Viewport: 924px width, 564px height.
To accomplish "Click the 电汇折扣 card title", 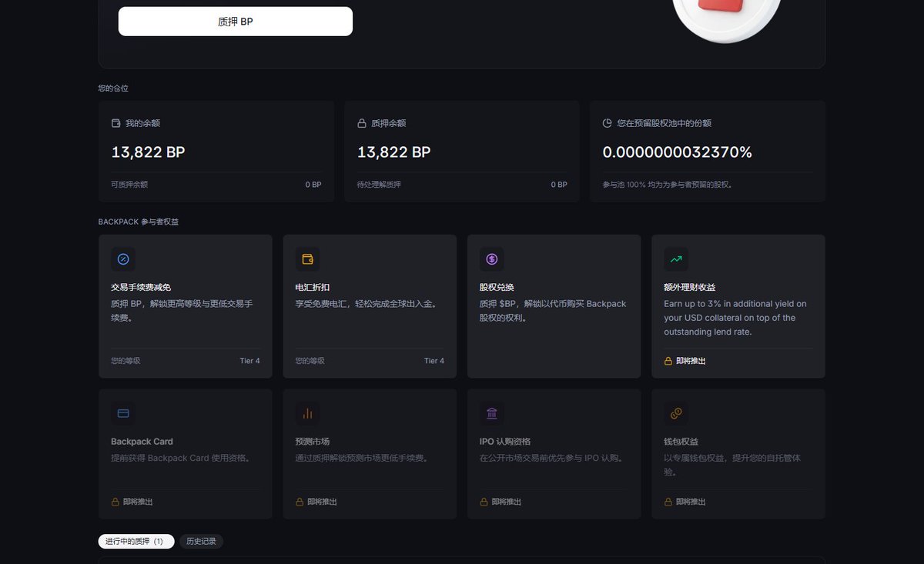I will [313, 288].
